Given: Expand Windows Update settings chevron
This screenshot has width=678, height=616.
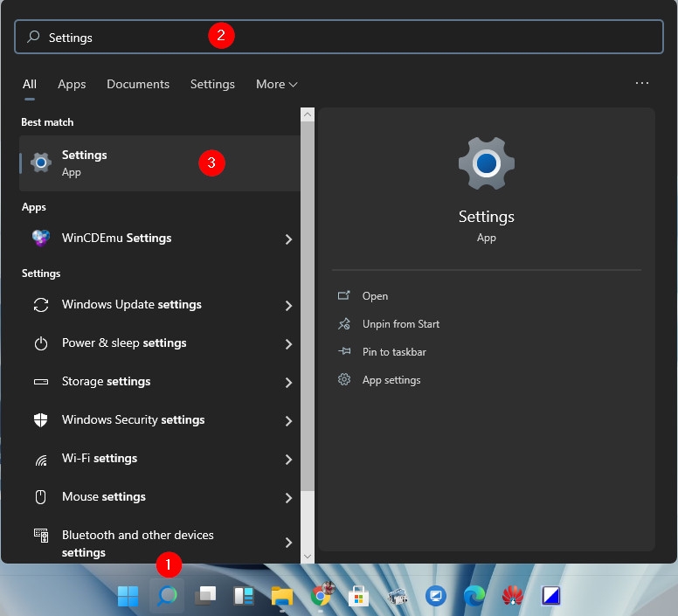Looking at the screenshot, I should pyautogui.click(x=289, y=306).
